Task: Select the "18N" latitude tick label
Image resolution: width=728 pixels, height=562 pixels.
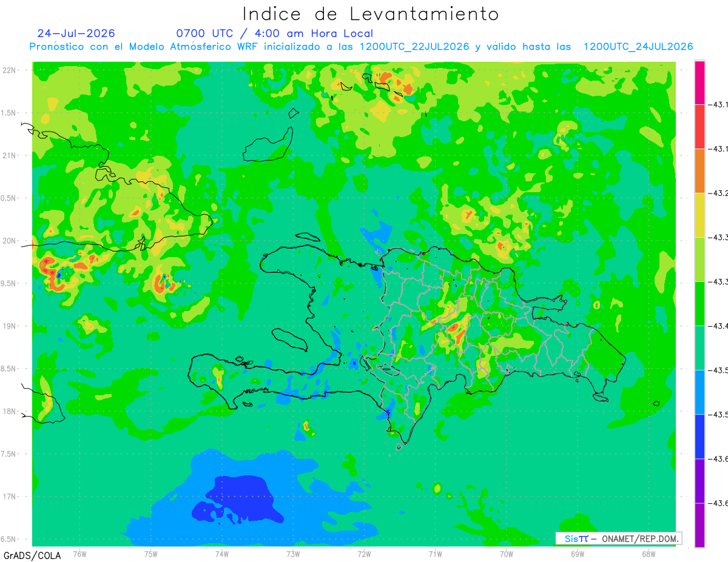Action: tap(10, 411)
